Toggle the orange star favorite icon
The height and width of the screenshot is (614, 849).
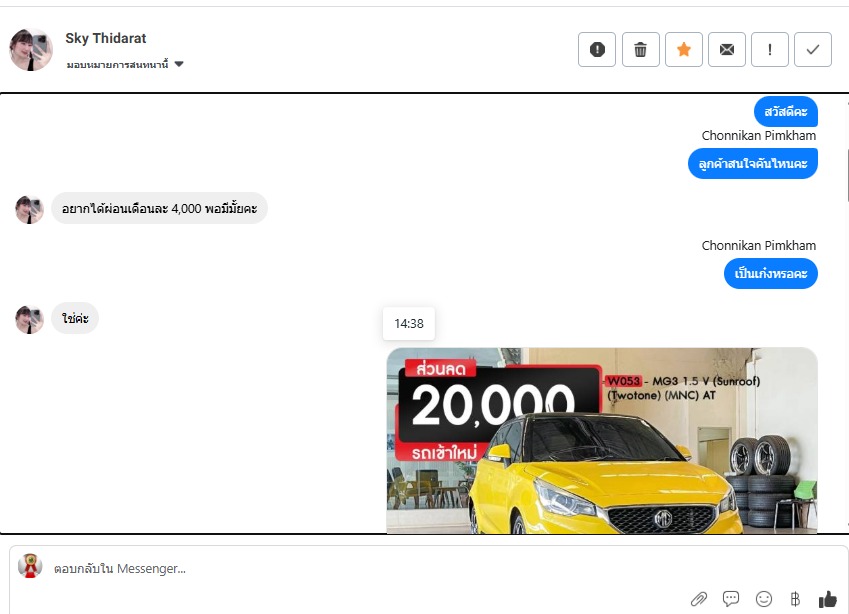coord(684,50)
